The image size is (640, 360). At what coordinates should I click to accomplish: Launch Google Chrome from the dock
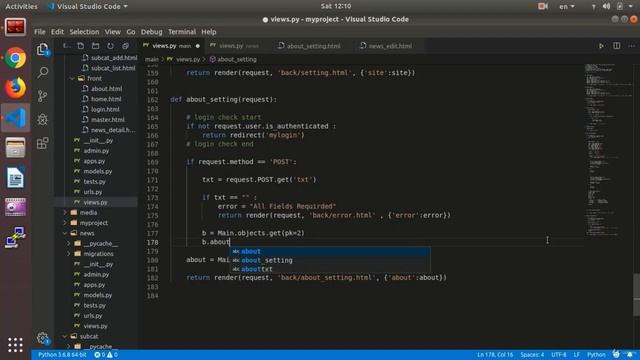point(16,58)
